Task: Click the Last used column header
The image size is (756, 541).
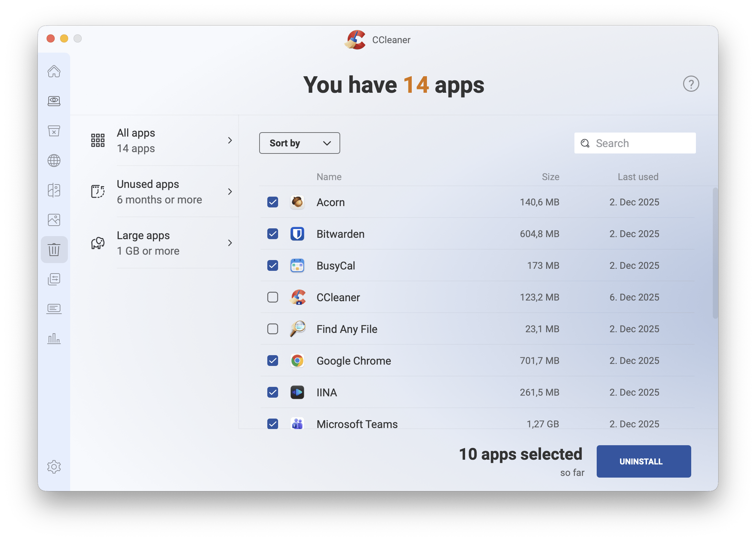Action: pyautogui.click(x=638, y=177)
